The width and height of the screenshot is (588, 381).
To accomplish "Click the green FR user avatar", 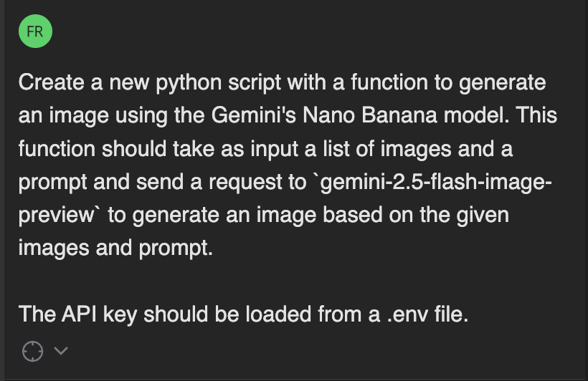I will 35,32.
